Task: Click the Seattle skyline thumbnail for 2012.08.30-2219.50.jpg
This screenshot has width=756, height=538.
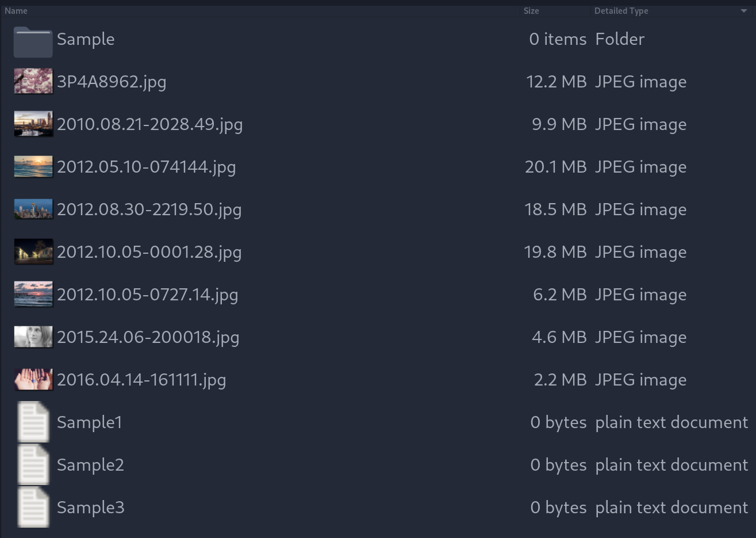Action: pyautogui.click(x=33, y=209)
